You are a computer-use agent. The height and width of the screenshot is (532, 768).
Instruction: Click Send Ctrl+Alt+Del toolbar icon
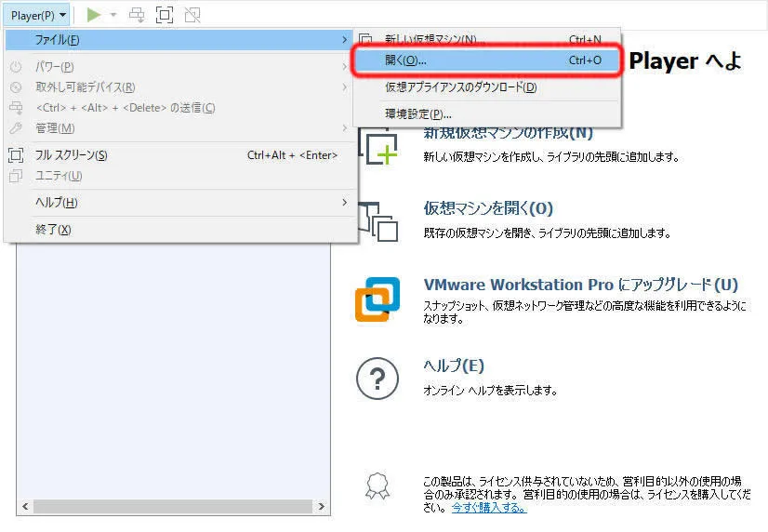137,15
